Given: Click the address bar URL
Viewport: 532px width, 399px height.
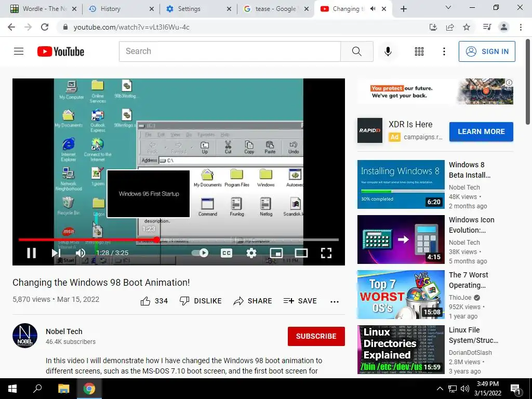Looking at the screenshot, I should click(x=131, y=27).
